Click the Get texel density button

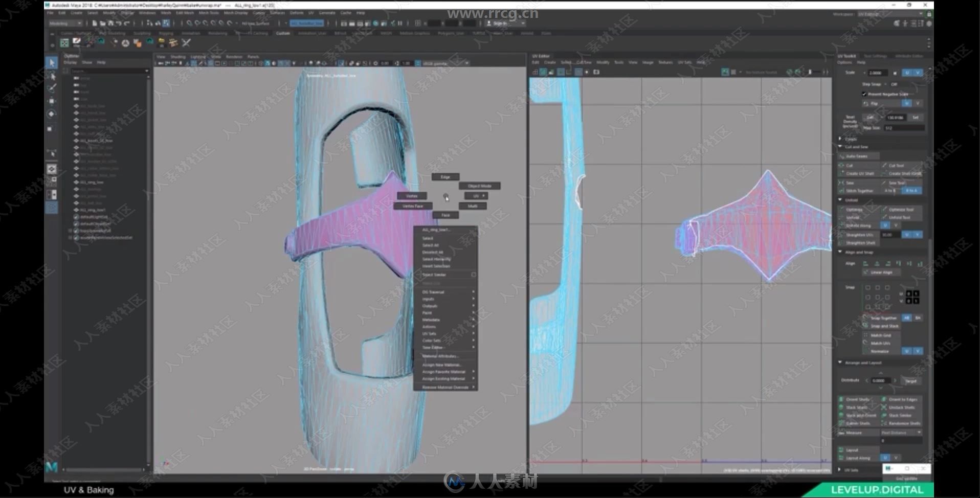pos(870,118)
